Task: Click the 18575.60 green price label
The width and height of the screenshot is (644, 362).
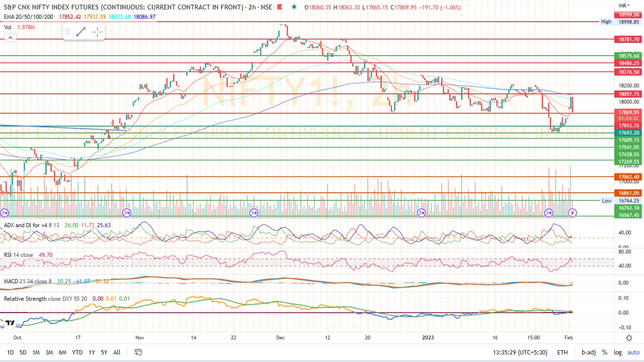Action: [629, 56]
